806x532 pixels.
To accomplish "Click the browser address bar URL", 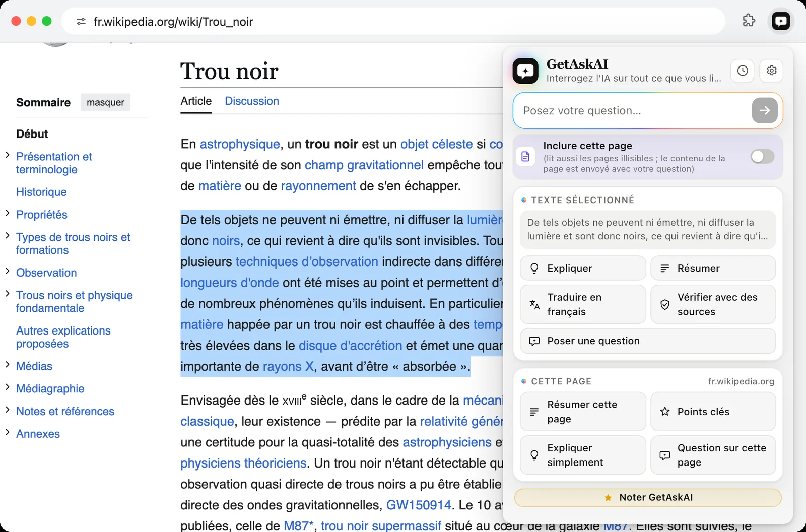I will point(173,22).
